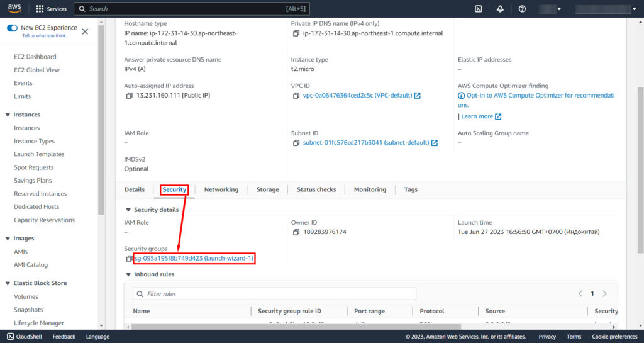
Task: Open Volumes in sidebar
Action: coord(26,296)
